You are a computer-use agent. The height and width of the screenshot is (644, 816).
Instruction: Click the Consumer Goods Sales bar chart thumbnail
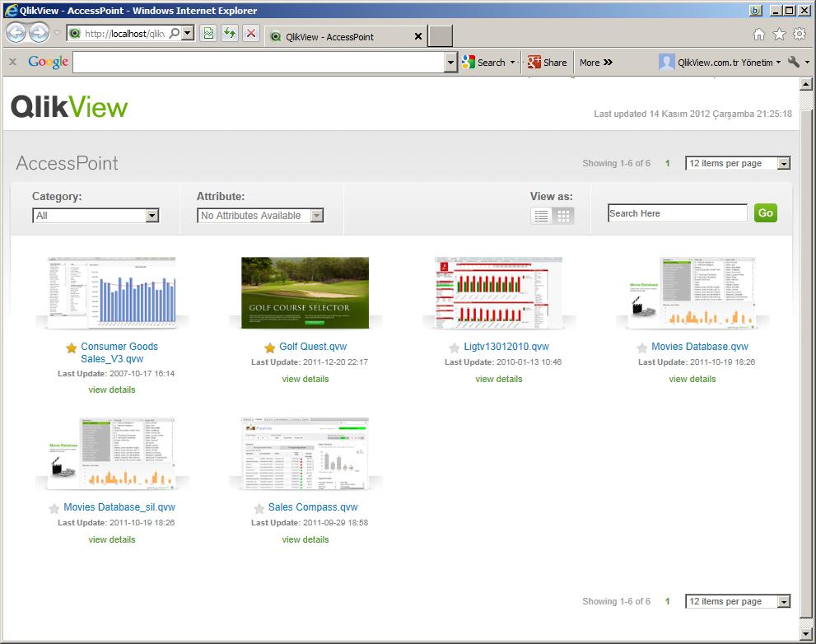[x=112, y=292]
